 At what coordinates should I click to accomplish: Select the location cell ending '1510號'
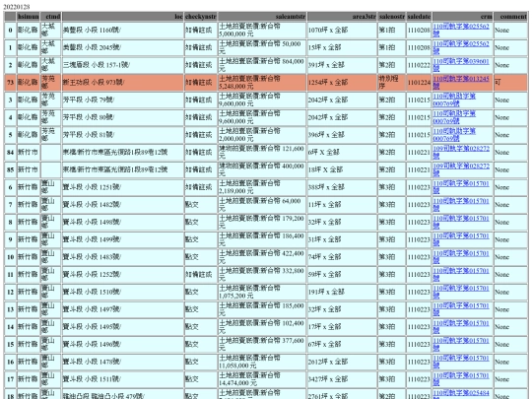coord(123,293)
